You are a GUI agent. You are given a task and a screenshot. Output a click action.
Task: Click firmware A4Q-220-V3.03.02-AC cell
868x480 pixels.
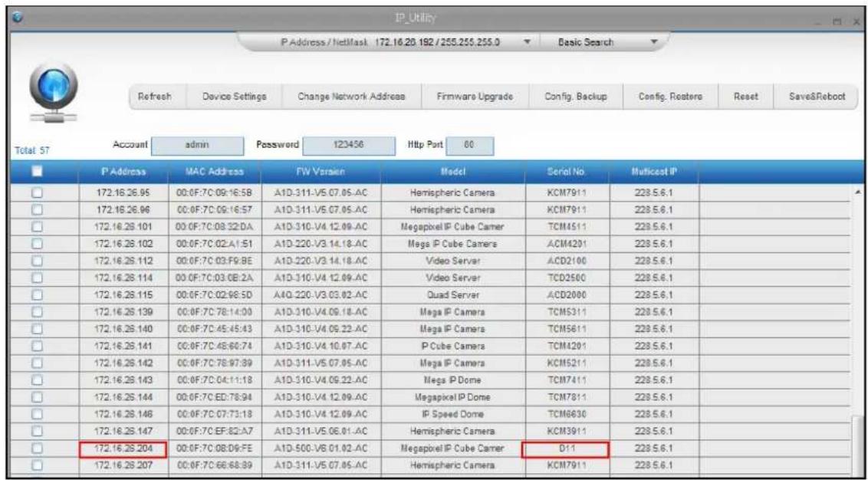point(321,294)
